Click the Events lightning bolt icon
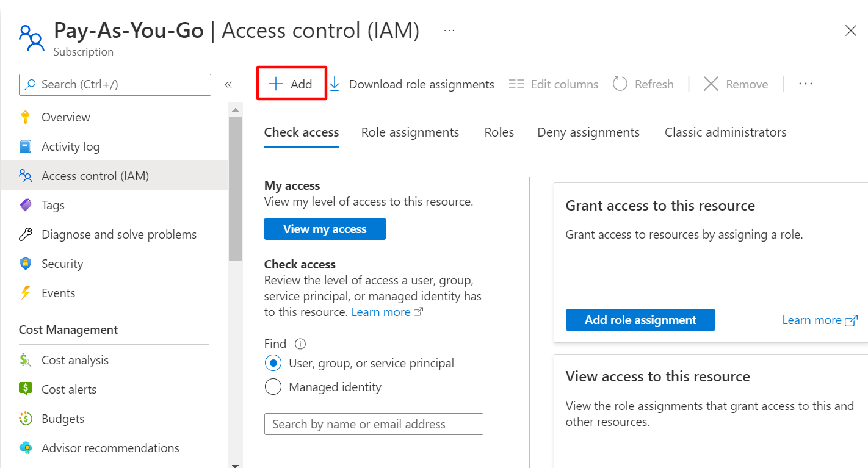Screen dimensions: 868x468 [25, 293]
